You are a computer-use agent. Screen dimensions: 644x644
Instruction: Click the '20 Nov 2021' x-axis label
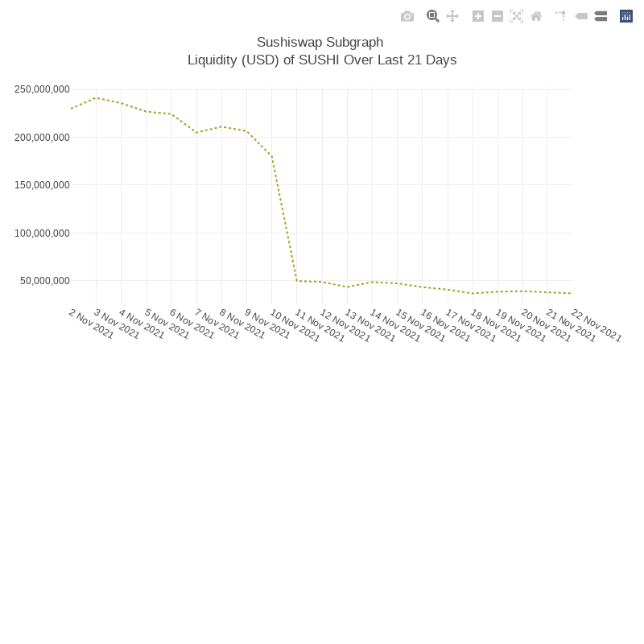pyautogui.click(x=546, y=325)
